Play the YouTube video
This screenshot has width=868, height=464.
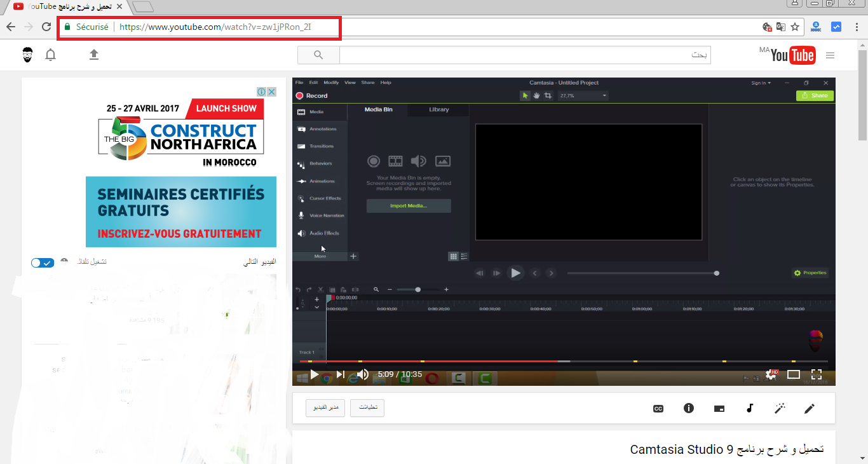[x=314, y=374]
